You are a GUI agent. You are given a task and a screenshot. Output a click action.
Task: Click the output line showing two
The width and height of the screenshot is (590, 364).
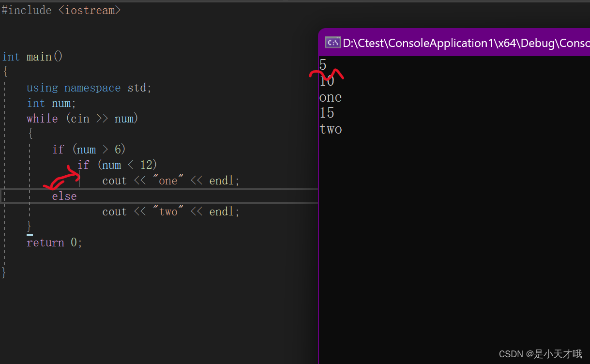tap(330, 129)
